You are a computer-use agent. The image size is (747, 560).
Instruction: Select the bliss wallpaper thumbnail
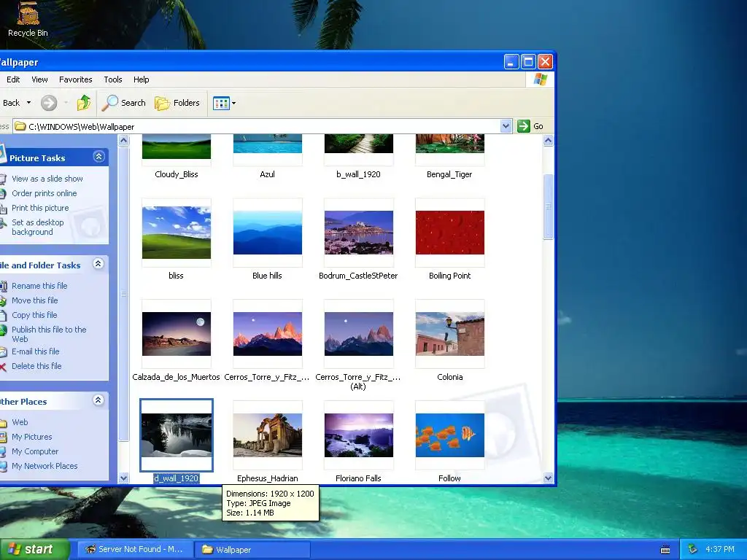click(177, 233)
